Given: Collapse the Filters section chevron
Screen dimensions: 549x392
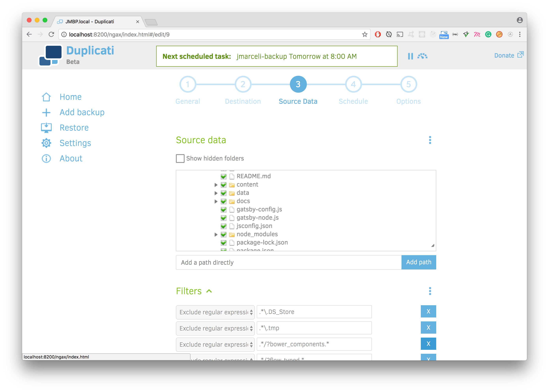Looking at the screenshot, I should pyautogui.click(x=209, y=291).
